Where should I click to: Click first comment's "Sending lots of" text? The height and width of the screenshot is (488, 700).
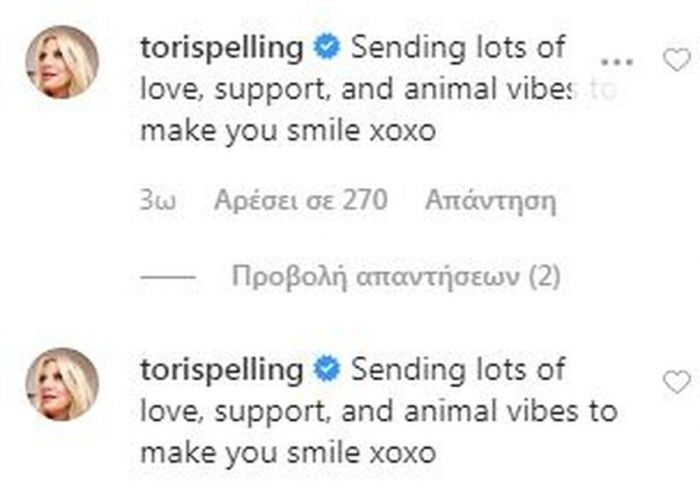(x=458, y=47)
